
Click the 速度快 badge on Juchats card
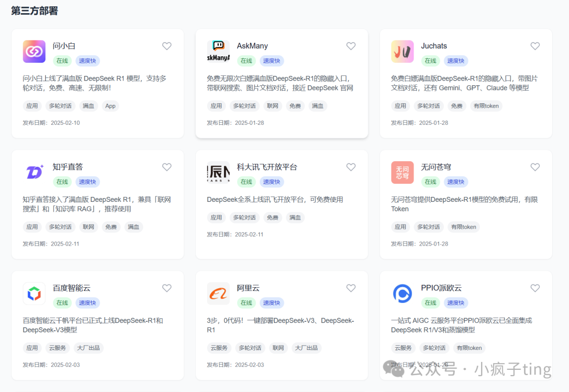coord(456,61)
